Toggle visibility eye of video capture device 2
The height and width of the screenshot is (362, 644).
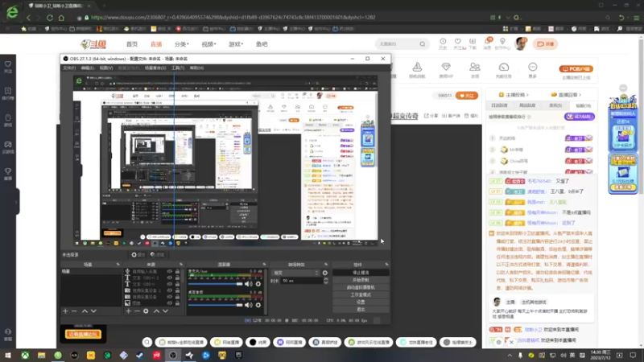[x=170, y=290]
